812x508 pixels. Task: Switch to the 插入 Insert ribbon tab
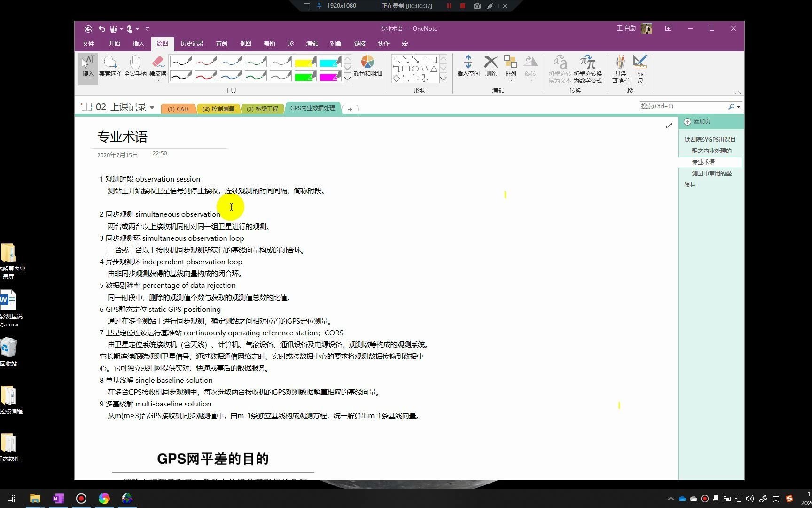coord(138,43)
